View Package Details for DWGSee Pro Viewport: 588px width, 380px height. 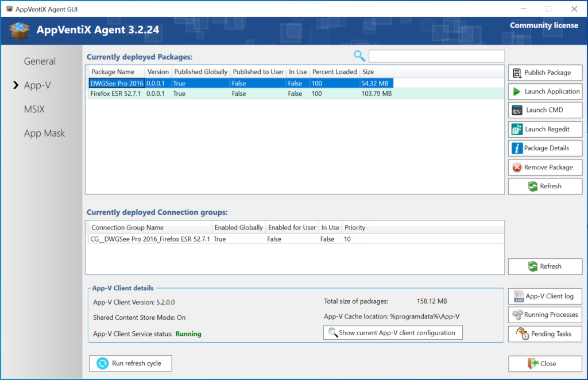point(544,148)
